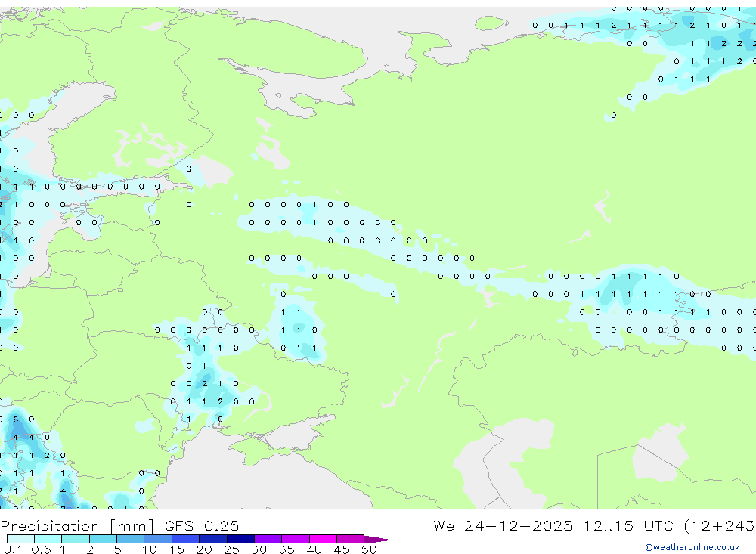This screenshot has height=554, width=756.
Task: Click the '15' legend scale label
Action: point(177,549)
